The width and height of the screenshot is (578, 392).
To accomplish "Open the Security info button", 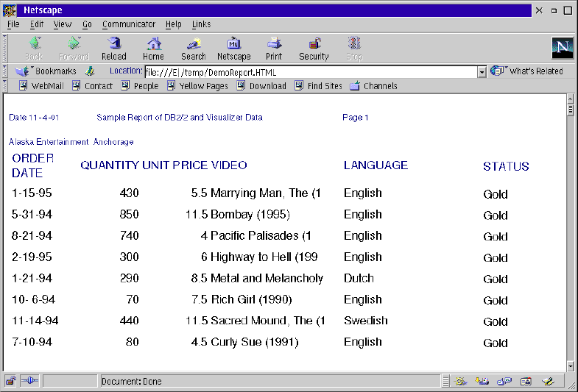I will tap(314, 49).
